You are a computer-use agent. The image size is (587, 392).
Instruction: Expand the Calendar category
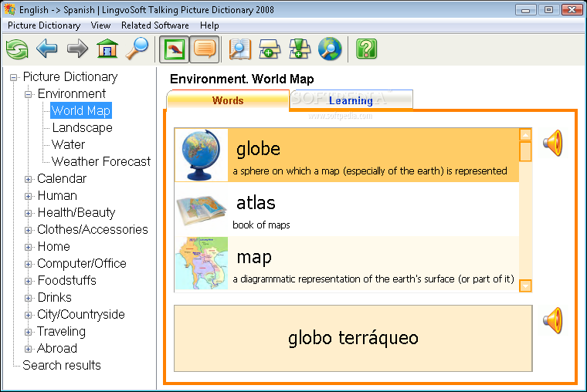(x=28, y=179)
